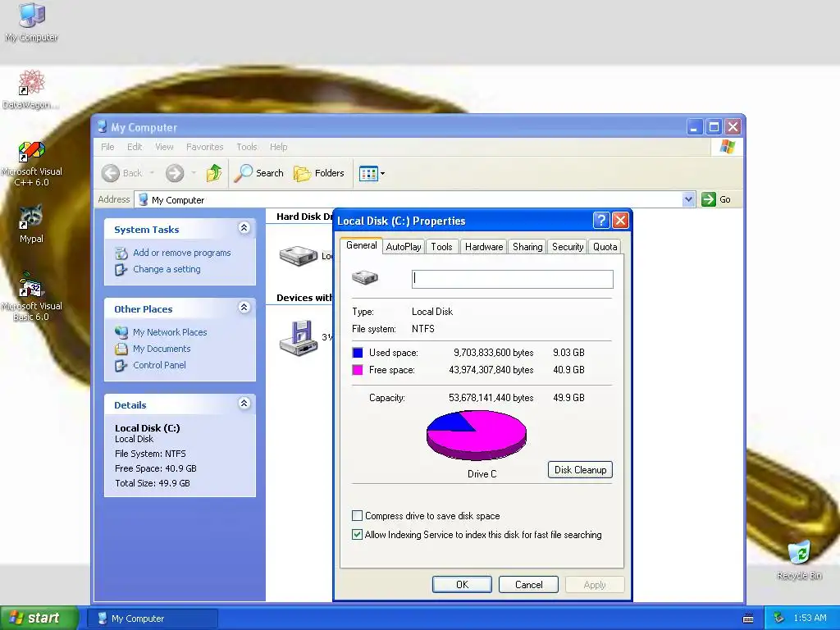
Task: Click the magenta Free space swatch
Action: (358, 370)
